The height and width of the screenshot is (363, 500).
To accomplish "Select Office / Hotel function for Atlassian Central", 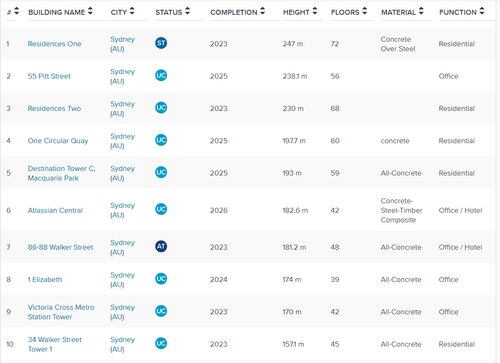I will pyautogui.click(x=460, y=210).
